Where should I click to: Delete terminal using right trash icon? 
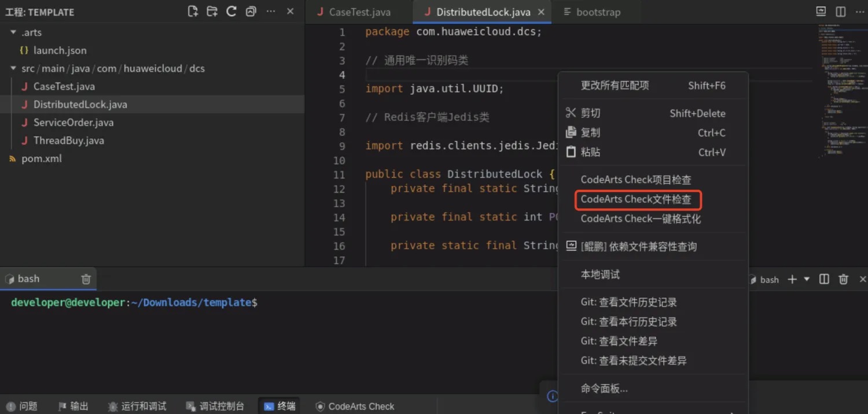[x=844, y=279]
